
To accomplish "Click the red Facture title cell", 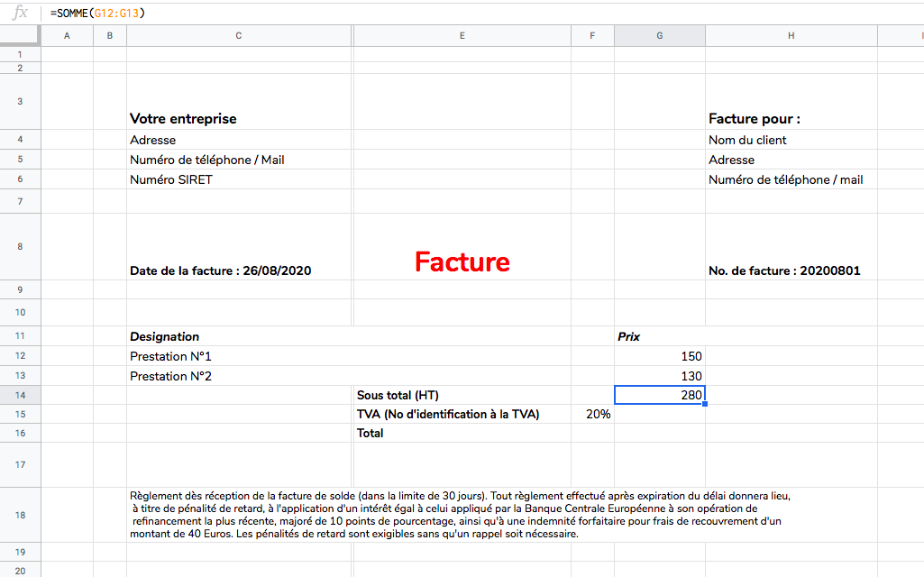I will tap(462, 261).
